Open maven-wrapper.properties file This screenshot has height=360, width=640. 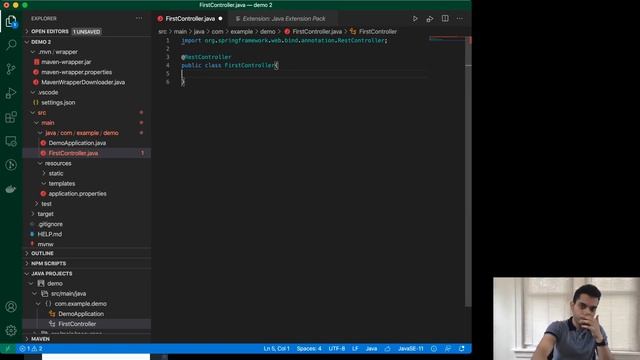(x=77, y=72)
